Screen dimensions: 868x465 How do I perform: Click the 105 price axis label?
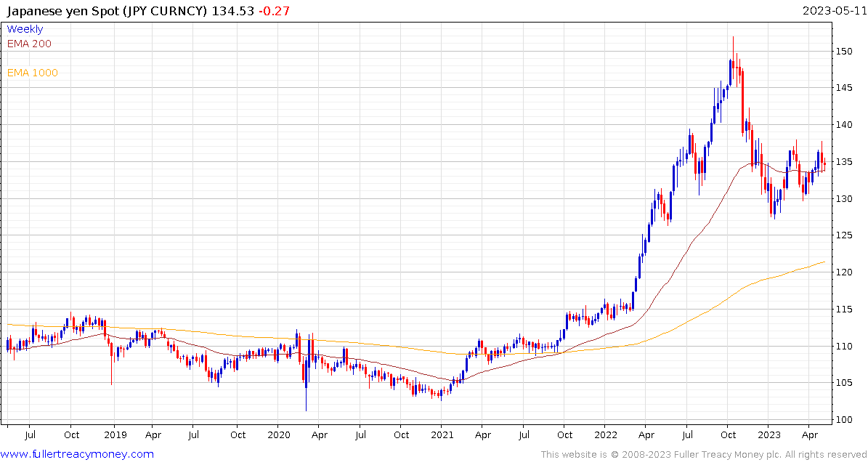tap(844, 383)
